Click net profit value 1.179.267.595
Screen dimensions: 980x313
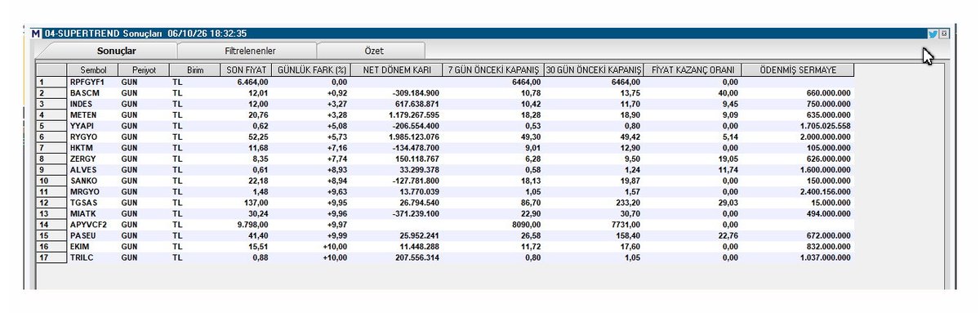click(x=412, y=114)
